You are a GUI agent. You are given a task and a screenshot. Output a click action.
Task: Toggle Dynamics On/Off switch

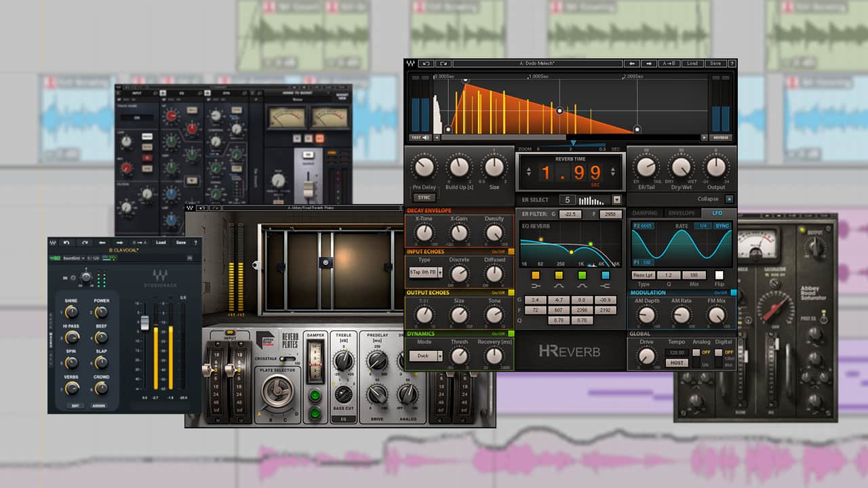pyautogui.click(x=510, y=333)
